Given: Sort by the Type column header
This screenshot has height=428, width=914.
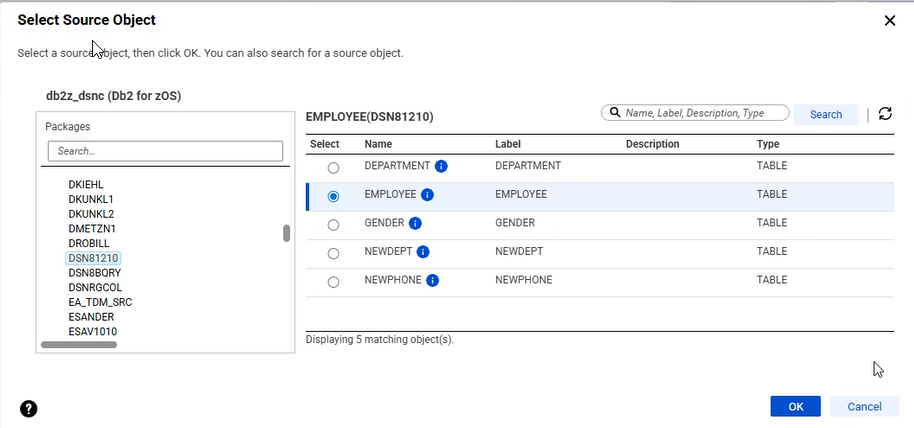Looking at the screenshot, I should pyautogui.click(x=768, y=144).
